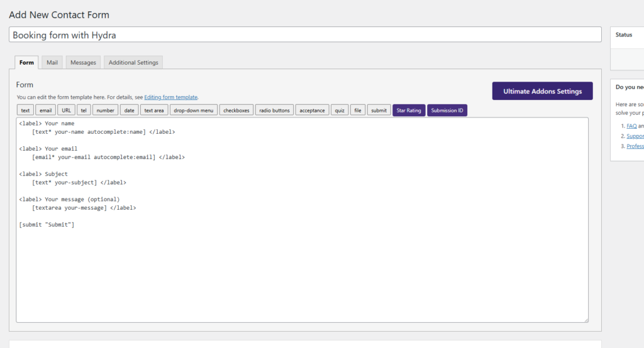Click the 'Form' section heading
This screenshot has width=644, height=348.
[x=25, y=85]
